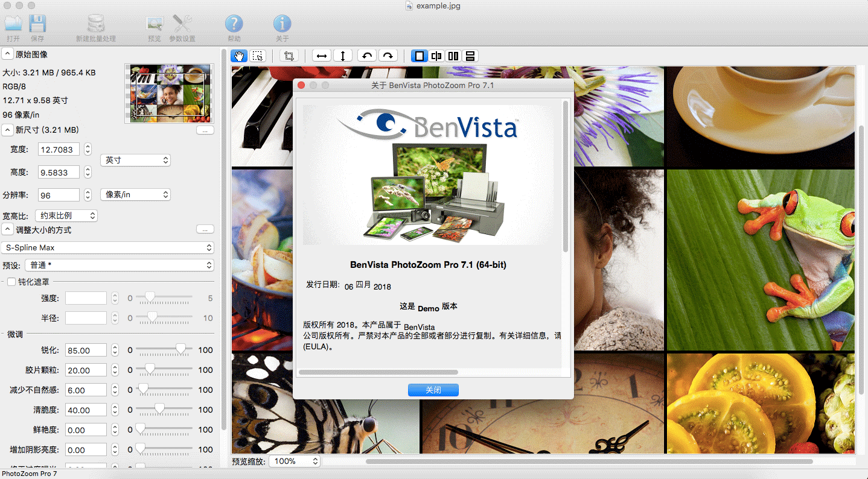
Task: Collapse the 原始图像 section
Action: click(7, 54)
